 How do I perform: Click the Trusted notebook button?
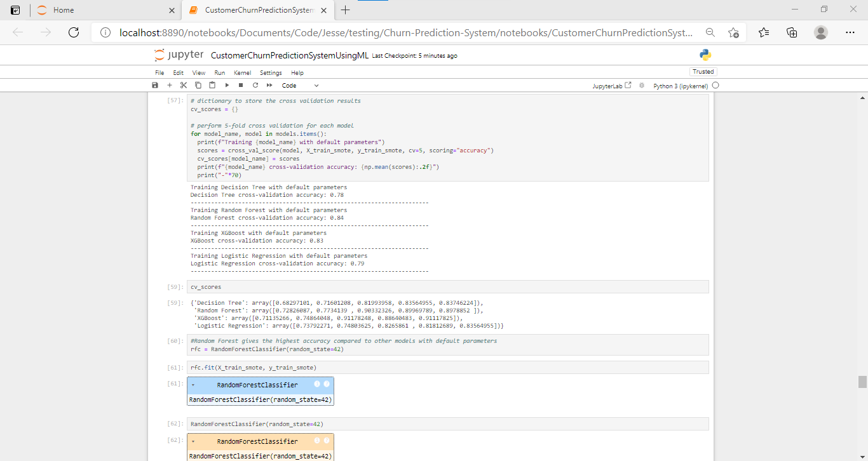coord(702,71)
